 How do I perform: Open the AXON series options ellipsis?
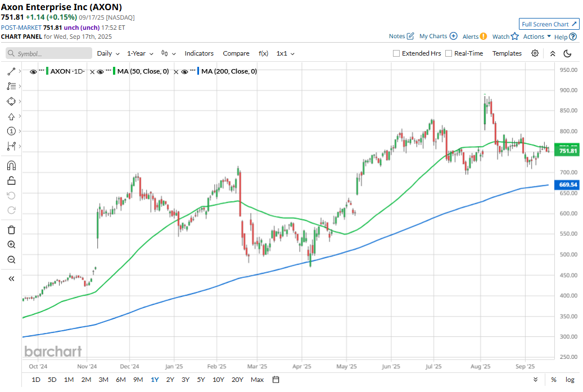(x=42, y=70)
